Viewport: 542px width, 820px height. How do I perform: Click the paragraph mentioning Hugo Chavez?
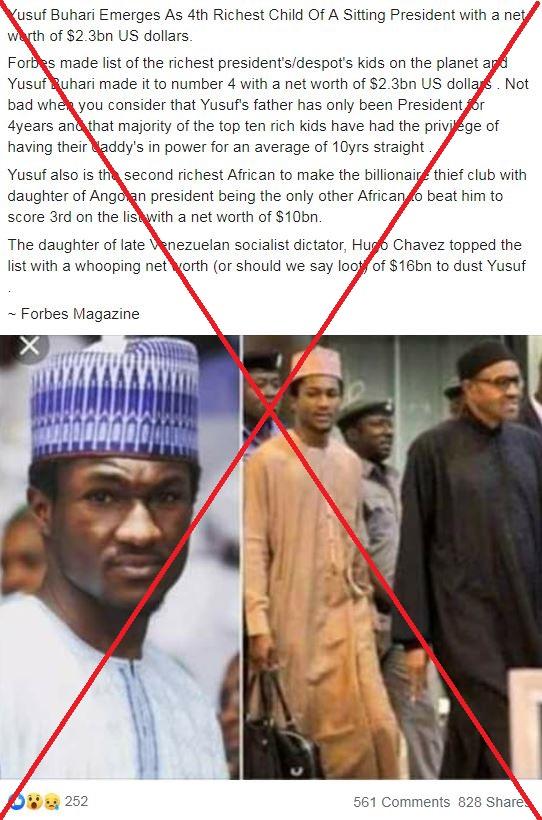(x=266, y=266)
